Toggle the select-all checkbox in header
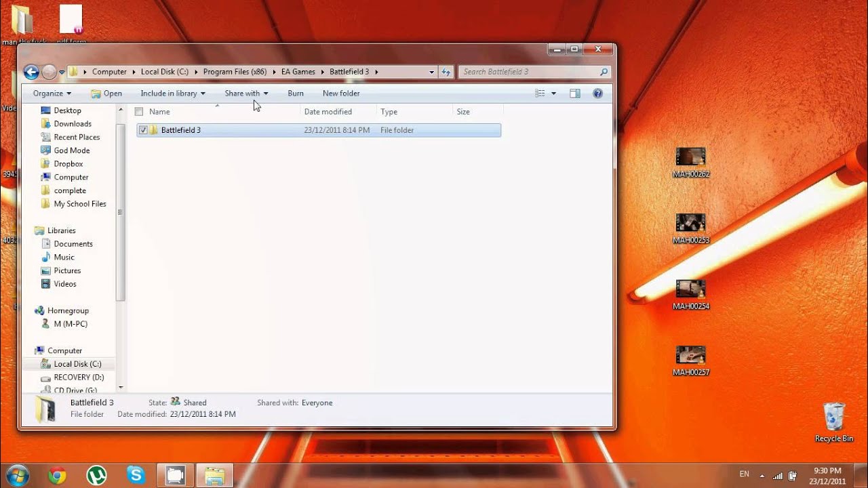 coord(139,112)
